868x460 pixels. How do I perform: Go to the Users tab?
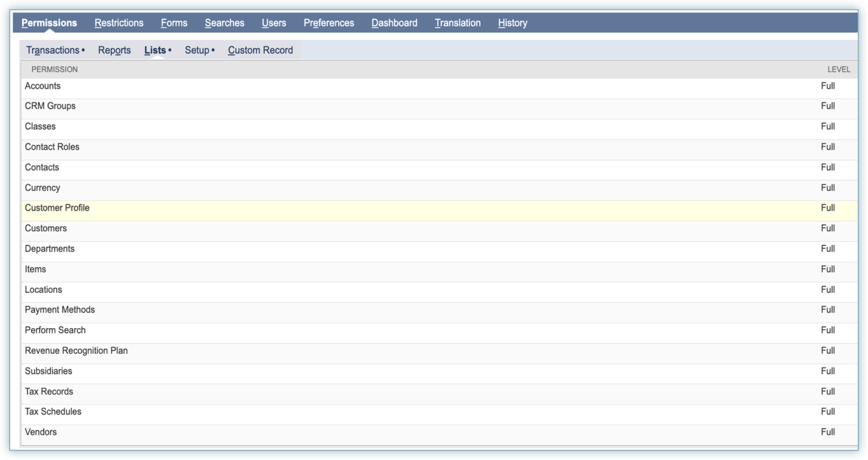point(274,23)
